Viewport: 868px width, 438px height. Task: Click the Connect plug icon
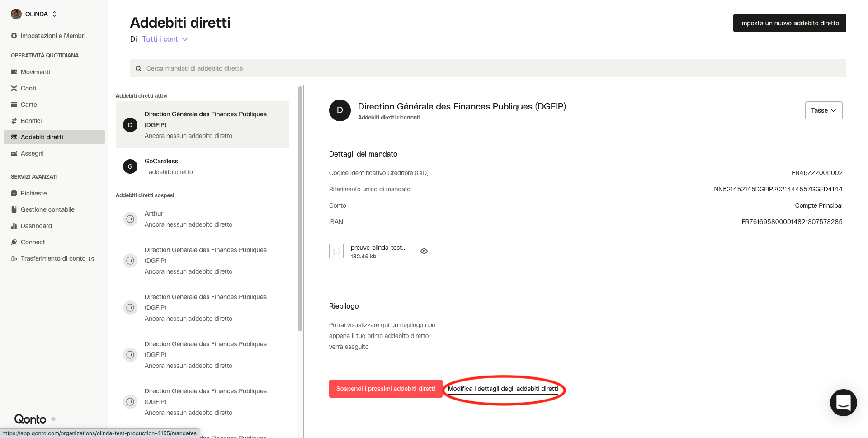14,242
